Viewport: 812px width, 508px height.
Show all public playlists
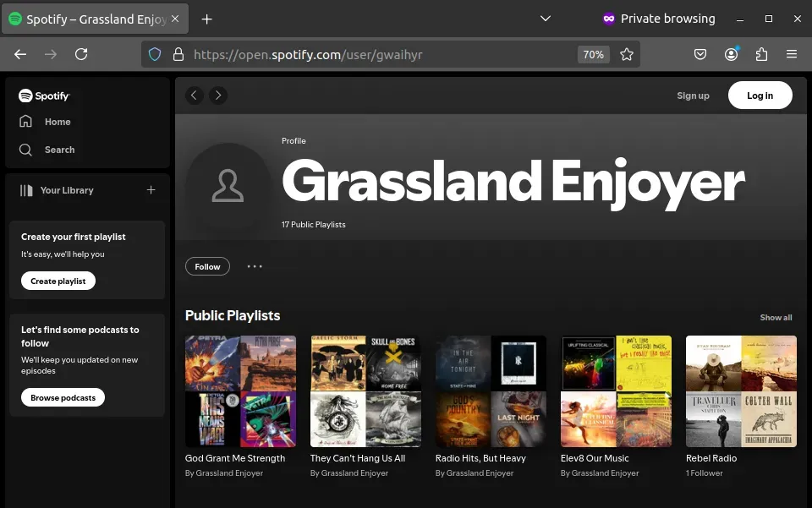(x=776, y=317)
